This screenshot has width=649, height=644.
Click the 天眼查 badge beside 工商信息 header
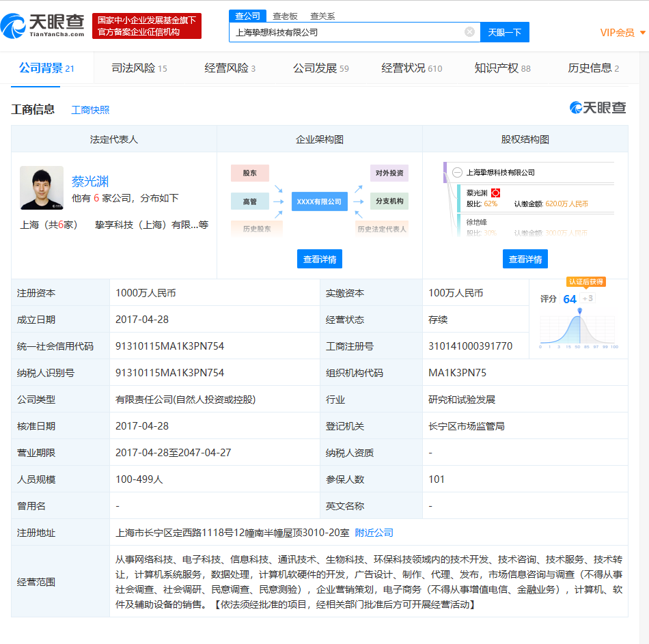pyautogui.click(x=596, y=108)
